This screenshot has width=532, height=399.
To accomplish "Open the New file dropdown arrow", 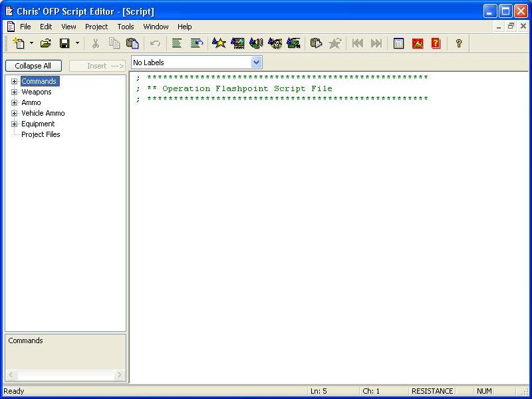I will pyautogui.click(x=31, y=43).
